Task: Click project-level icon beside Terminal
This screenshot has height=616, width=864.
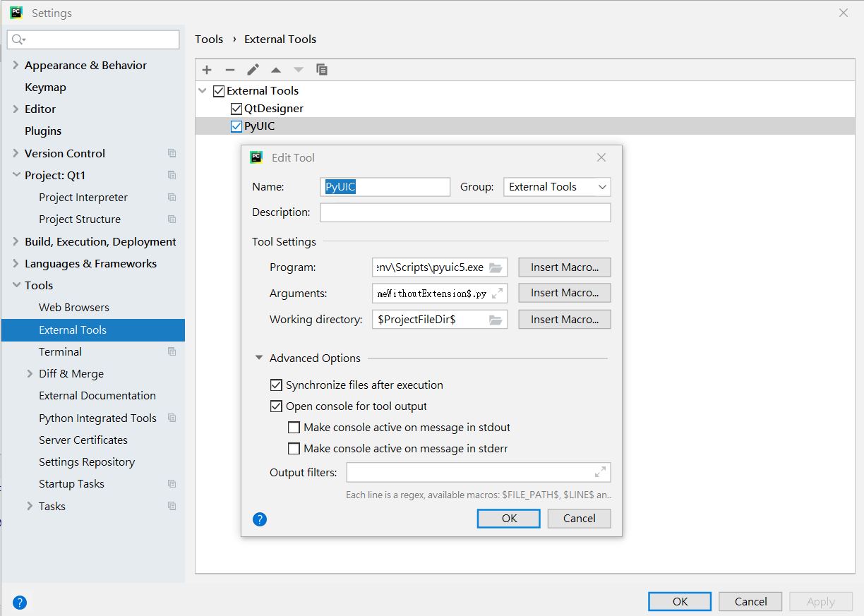Action: pyautogui.click(x=172, y=351)
